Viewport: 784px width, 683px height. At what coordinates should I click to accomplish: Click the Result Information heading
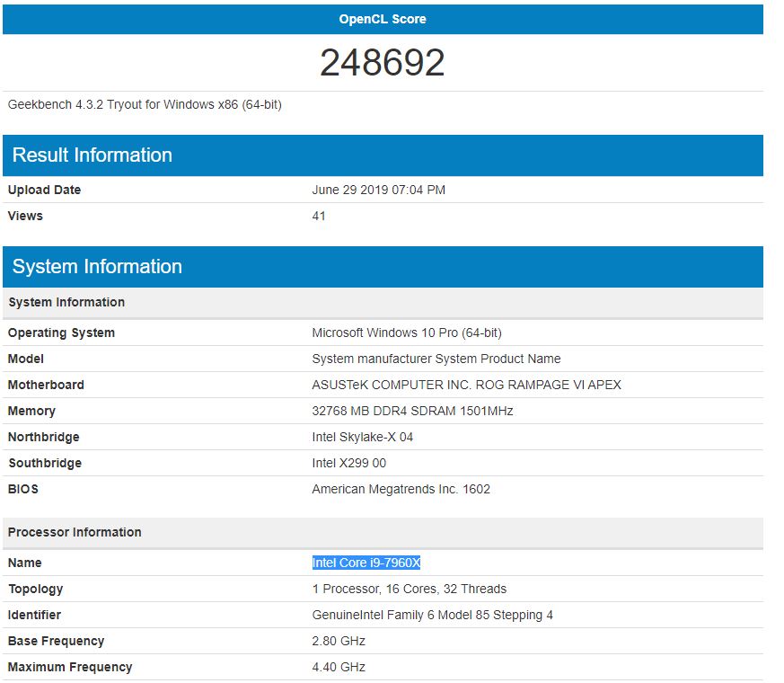click(92, 155)
